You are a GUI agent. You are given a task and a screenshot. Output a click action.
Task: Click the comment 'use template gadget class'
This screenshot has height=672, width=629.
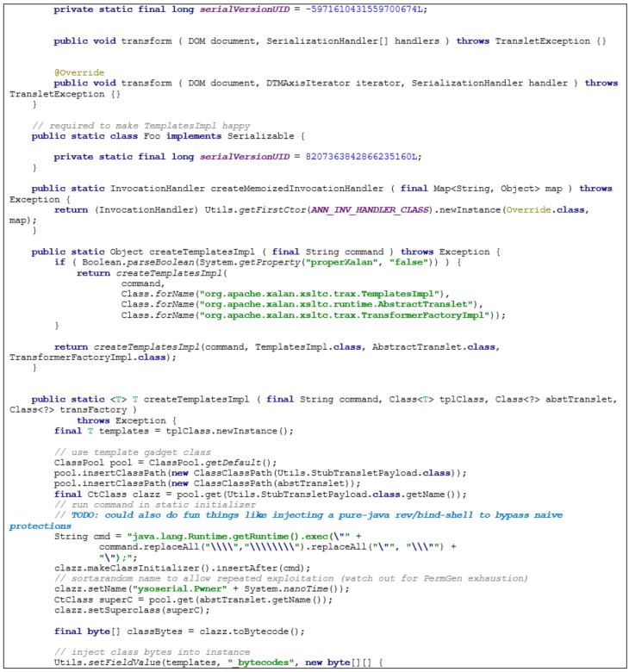(133, 452)
